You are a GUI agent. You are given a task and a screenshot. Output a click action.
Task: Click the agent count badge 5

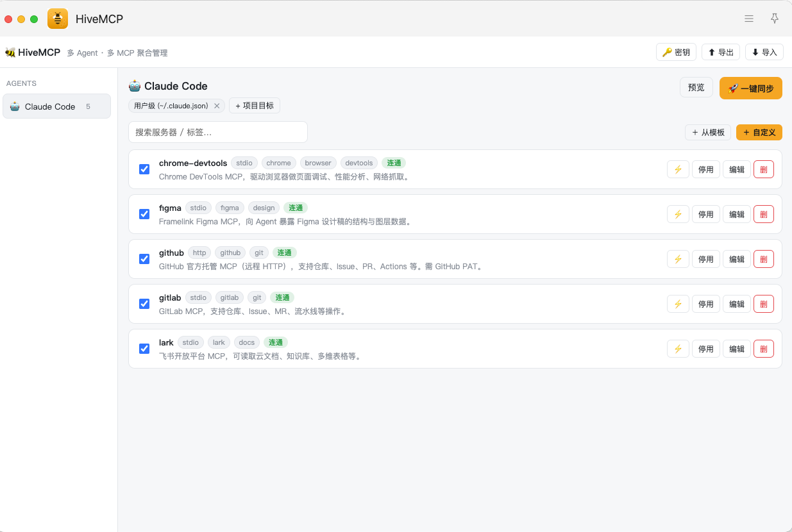(88, 106)
